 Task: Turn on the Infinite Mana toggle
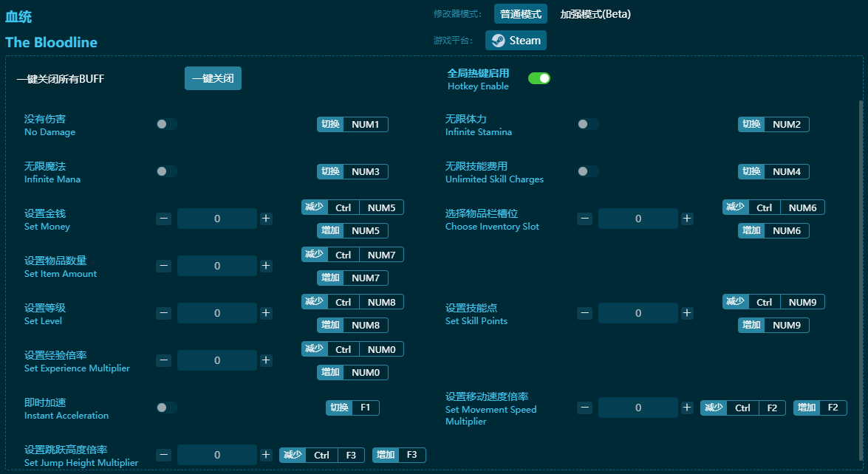point(166,171)
